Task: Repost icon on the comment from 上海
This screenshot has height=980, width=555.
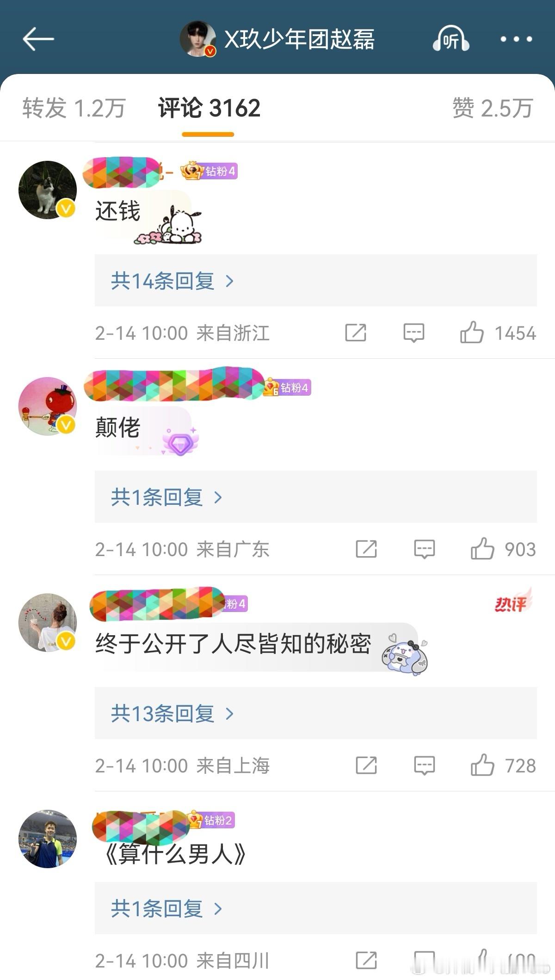Action: [366, 765]
